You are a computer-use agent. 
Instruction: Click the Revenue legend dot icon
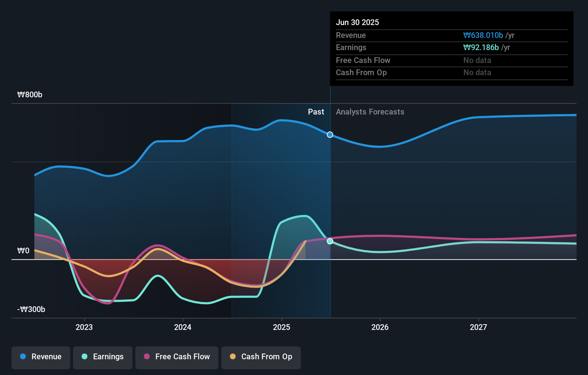[23, 357]
